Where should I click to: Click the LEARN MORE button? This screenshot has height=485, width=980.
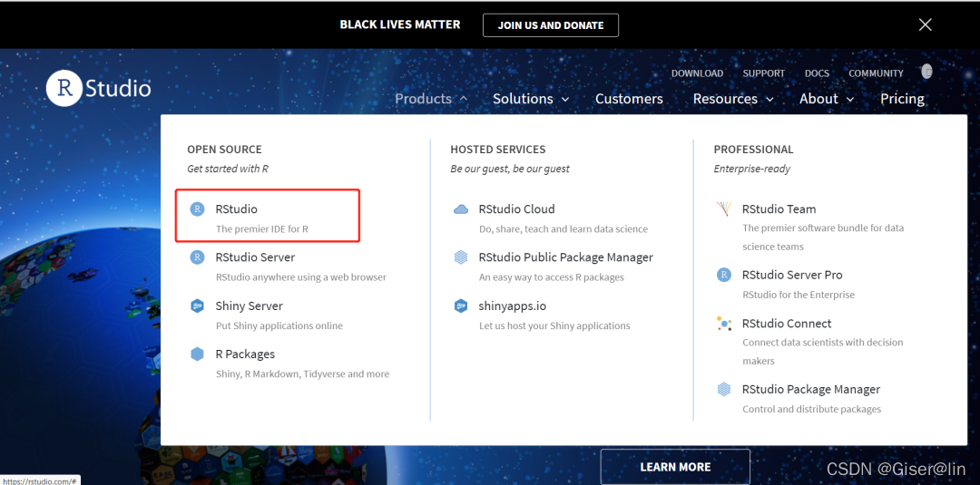pyautogui.click(x=675, y=467)
